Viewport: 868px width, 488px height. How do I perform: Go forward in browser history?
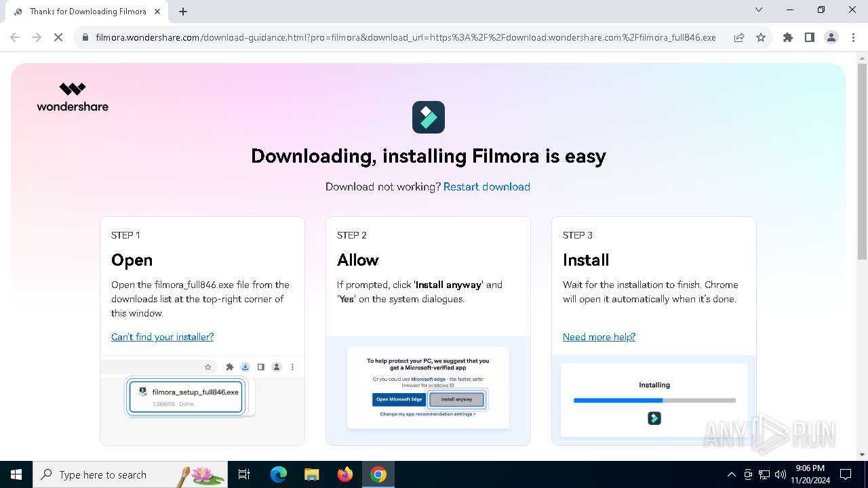tap(37, 37)
